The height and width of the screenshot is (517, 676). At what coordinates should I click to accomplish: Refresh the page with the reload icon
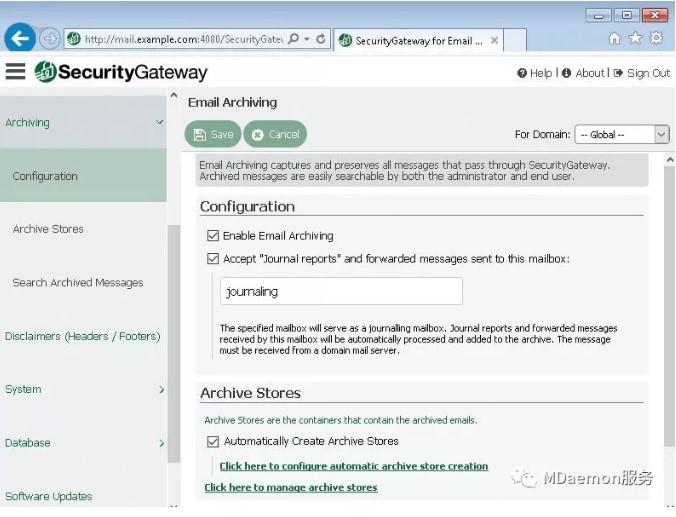tap(321, 39)
